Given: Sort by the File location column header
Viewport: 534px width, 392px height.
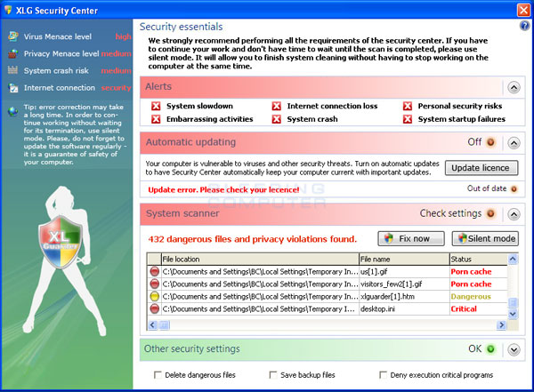Looking at the screenshot, I should coord(260,259).
